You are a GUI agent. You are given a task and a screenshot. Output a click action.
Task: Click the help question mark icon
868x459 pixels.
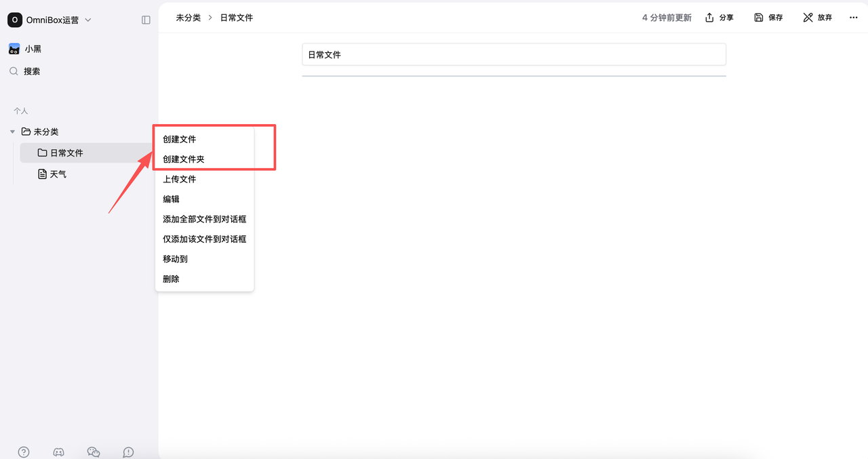click(24, 452)
